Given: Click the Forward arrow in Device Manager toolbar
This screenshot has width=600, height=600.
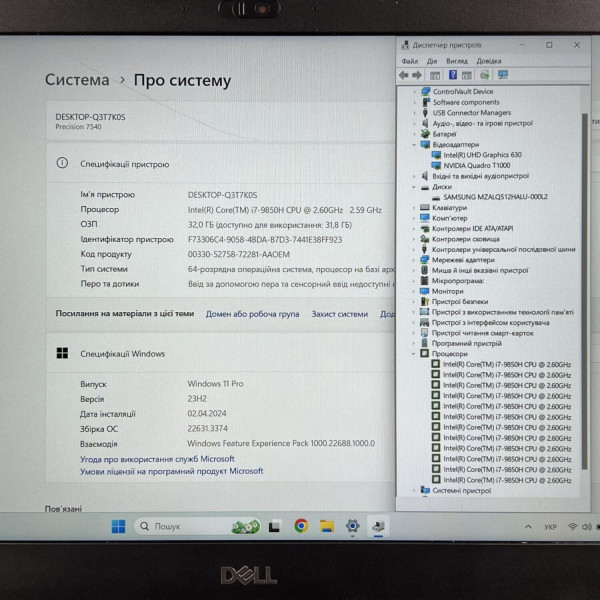Looking at the screenshot, I should (417, 75).
